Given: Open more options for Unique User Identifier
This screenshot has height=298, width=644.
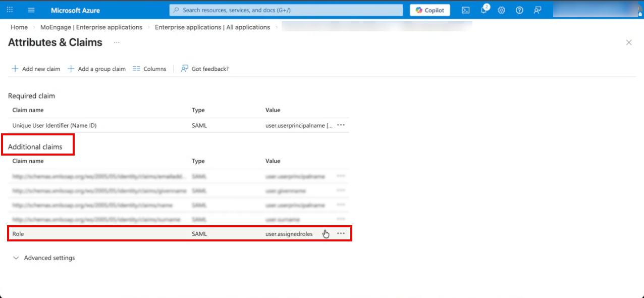Looking at the screenshot, I should (x=341, y=125).
